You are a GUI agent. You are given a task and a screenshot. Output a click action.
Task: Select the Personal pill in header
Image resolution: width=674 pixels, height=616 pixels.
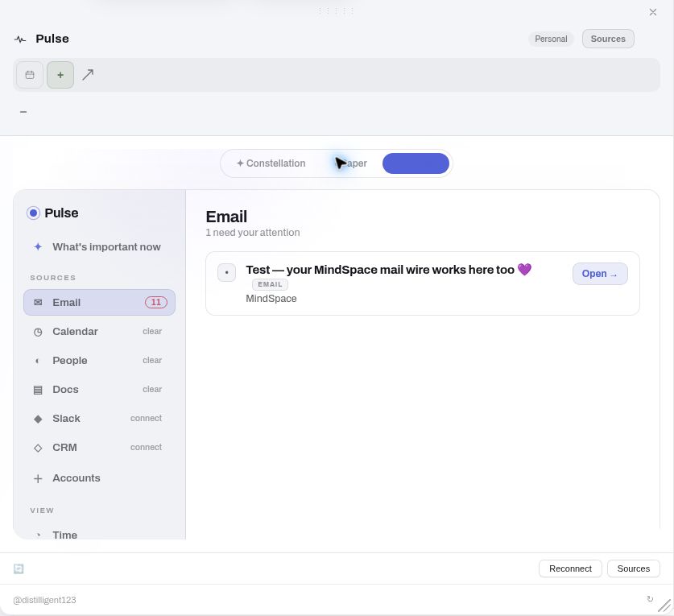(551, 39)
